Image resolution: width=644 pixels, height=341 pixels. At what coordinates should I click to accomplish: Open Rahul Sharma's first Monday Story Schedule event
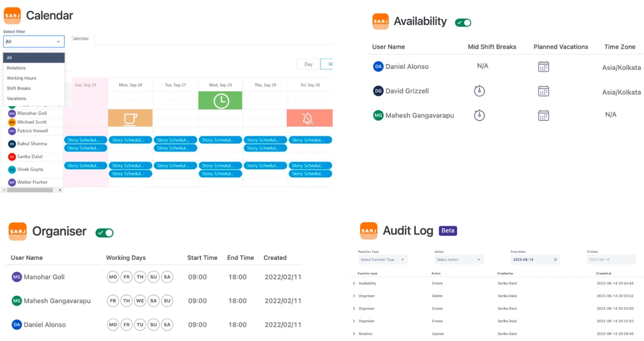[x=130, y=140]
